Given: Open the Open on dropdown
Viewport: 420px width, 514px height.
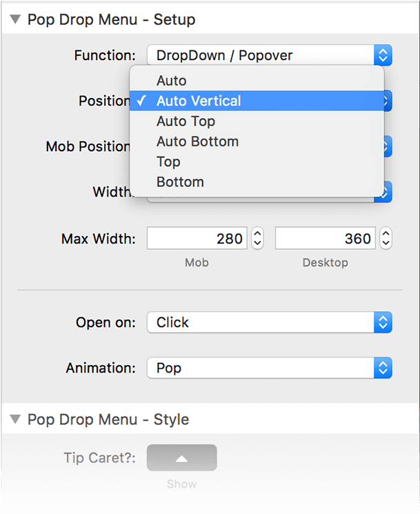Looking at the screenshot, I should click(269, 322).
